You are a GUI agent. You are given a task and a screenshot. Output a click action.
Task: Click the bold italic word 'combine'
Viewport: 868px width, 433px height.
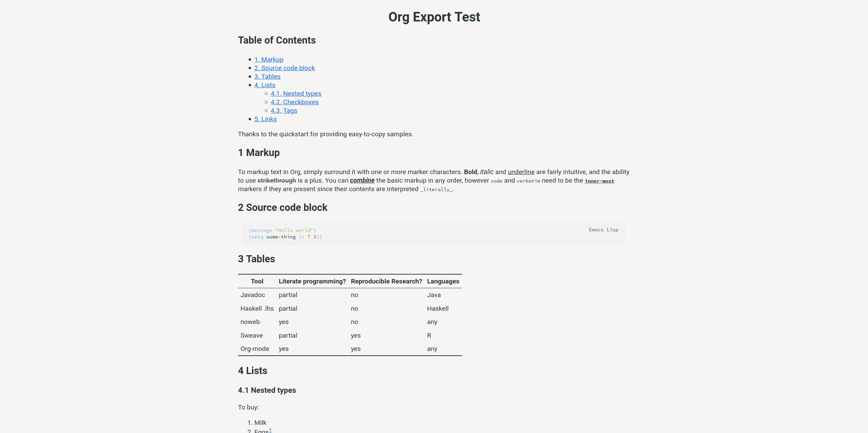pos(362,181)
